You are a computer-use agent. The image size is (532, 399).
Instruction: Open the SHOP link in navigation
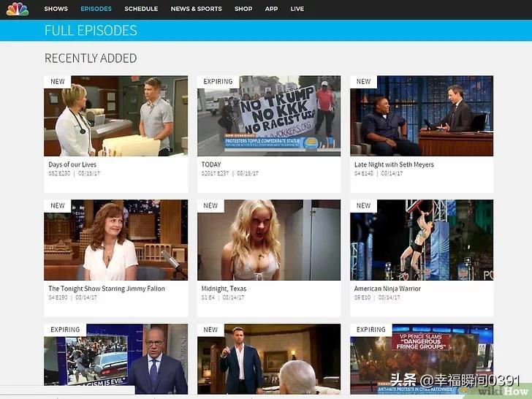tap(243, 9)
